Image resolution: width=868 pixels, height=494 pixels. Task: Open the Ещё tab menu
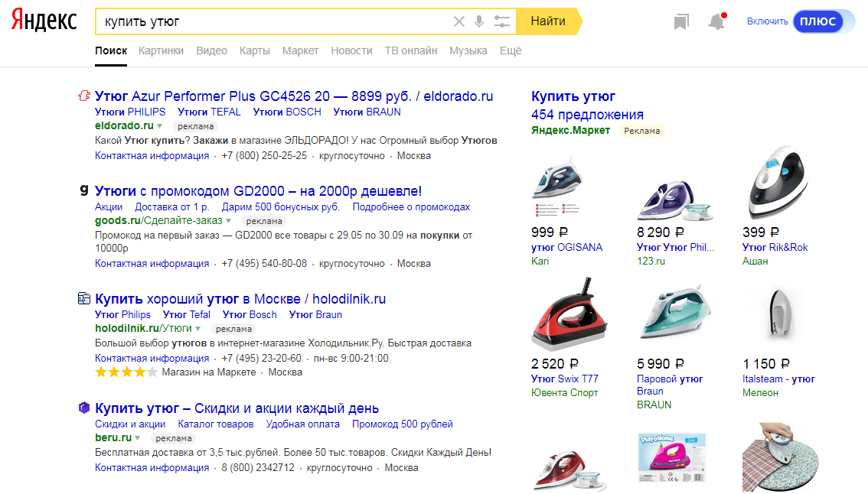(510, 50)
